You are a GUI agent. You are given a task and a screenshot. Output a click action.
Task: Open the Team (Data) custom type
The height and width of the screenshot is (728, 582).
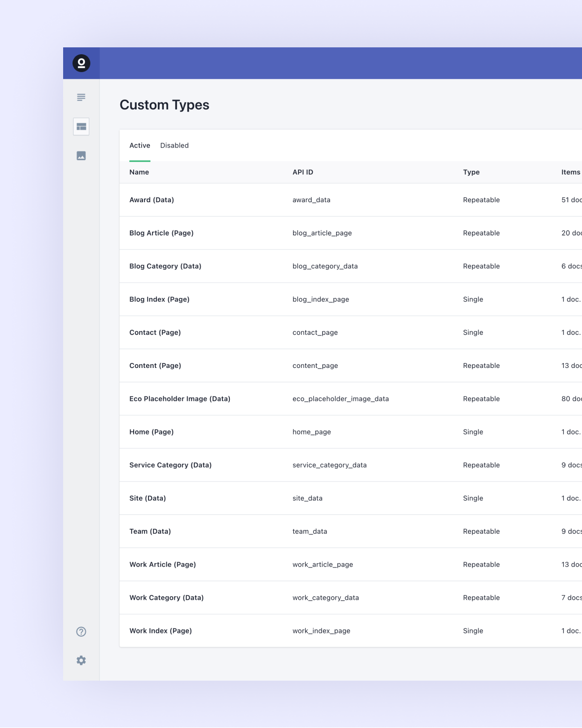point(150,531)
